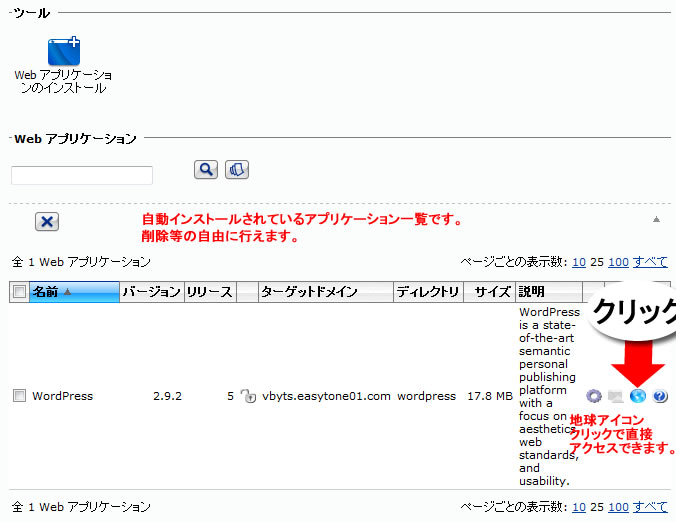
Task: Click the X remove selected button
Action: tap(47, 222)
